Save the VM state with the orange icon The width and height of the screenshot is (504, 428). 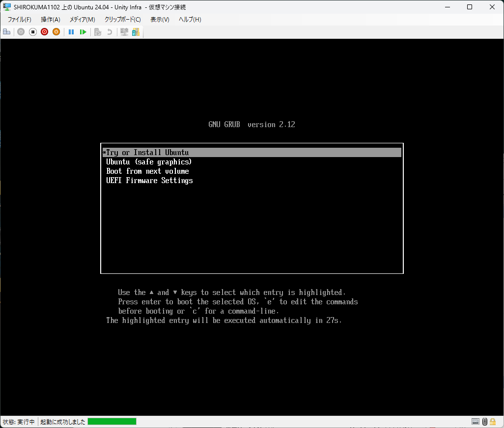(56, 32)
